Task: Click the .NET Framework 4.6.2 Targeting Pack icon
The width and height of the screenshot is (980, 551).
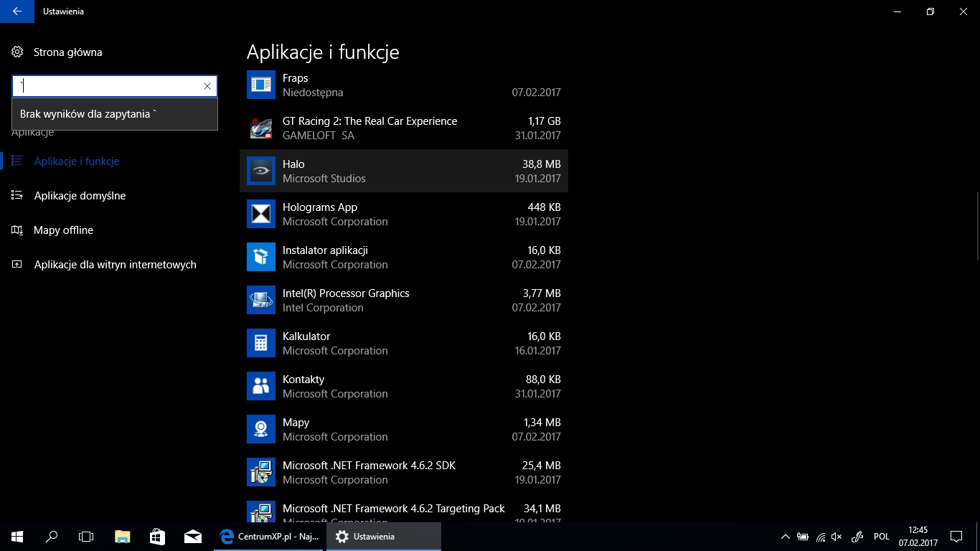Action: pyautogui.click(x=261, y=512)
